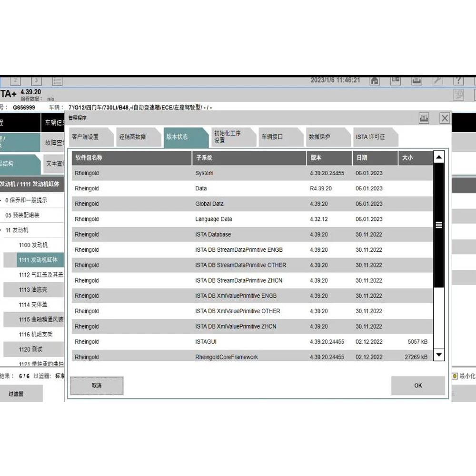Image resolution: width=476 pixels, height=476 pixels.
Task: Open the wrench settings icon in top toolbar
Action: [437, 81]
